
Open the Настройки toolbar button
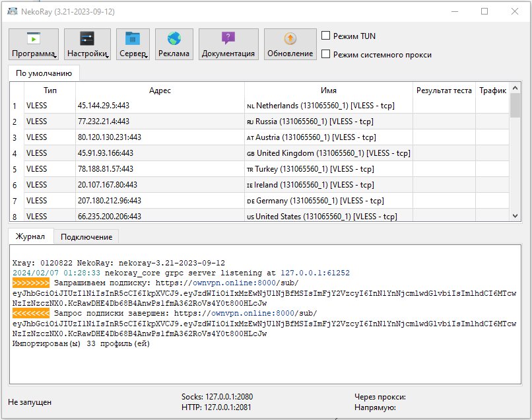click(87, 44)
